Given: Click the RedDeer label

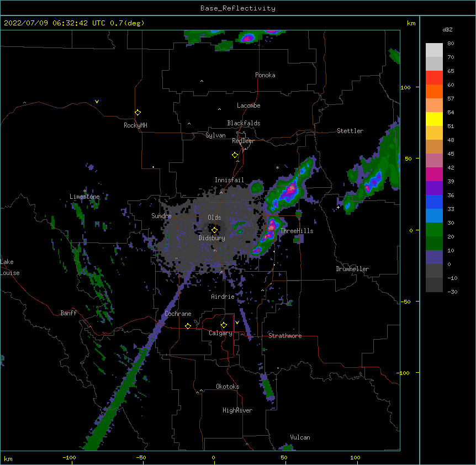Looking at the screenshot, I should (243, 141).
